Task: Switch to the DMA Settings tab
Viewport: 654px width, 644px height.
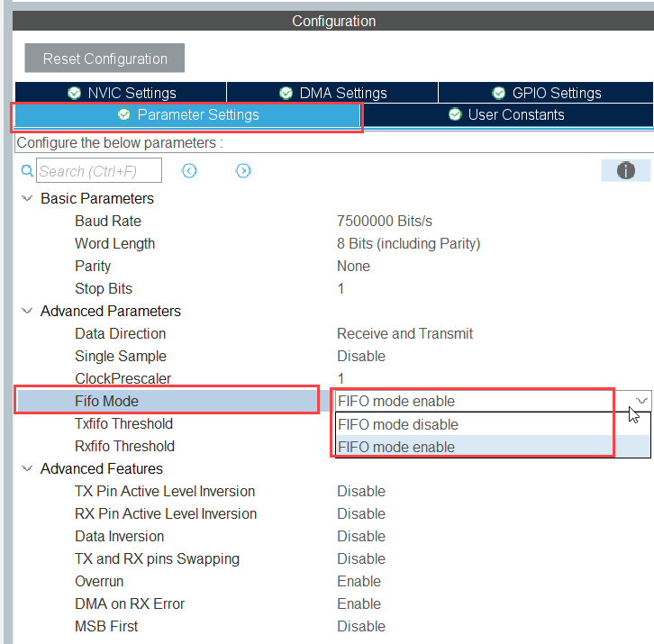Action: [332, 93]
